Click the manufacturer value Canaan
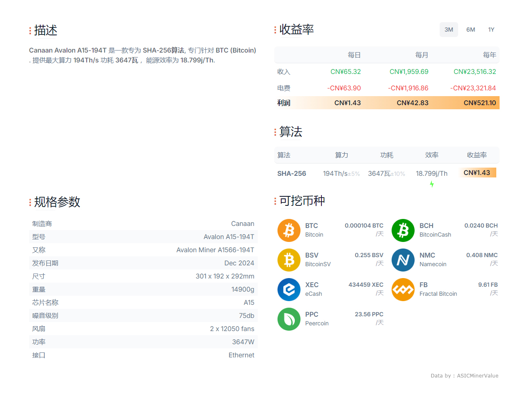 243,223
